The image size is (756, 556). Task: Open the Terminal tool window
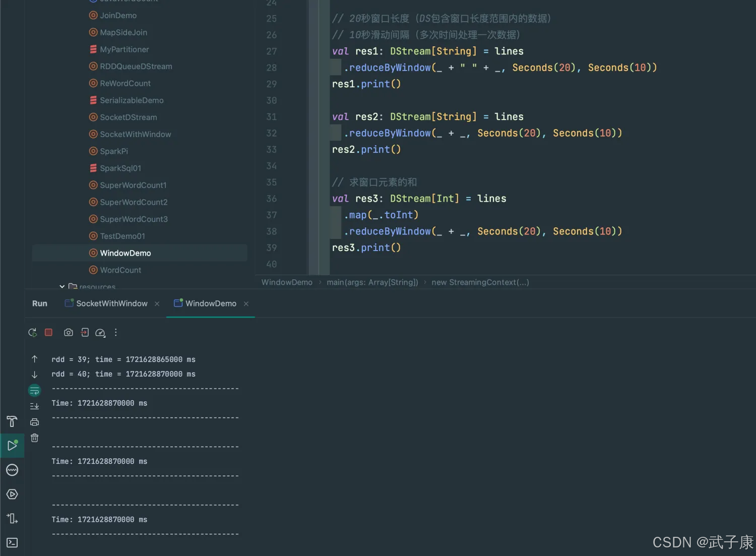(x=12, y=542)
